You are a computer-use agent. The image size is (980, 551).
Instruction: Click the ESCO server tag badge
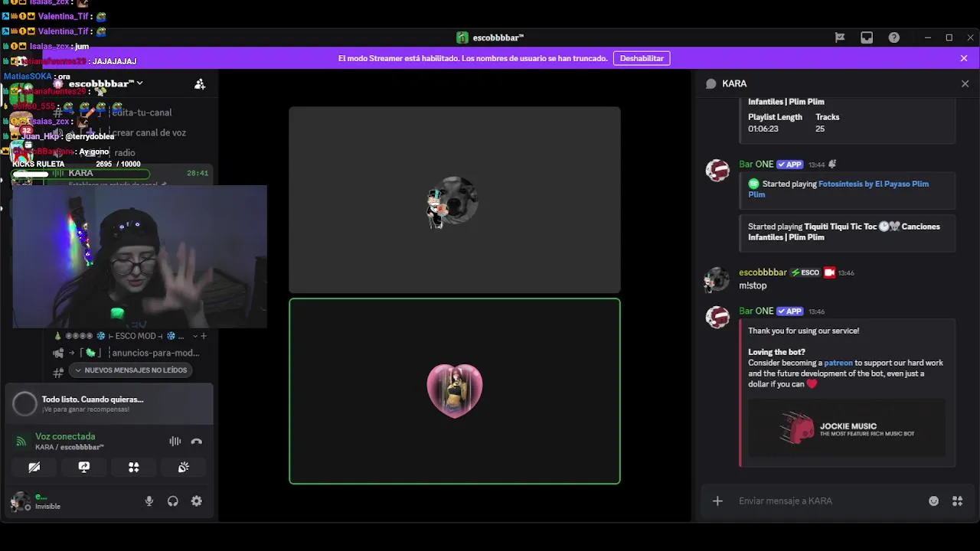805,272
